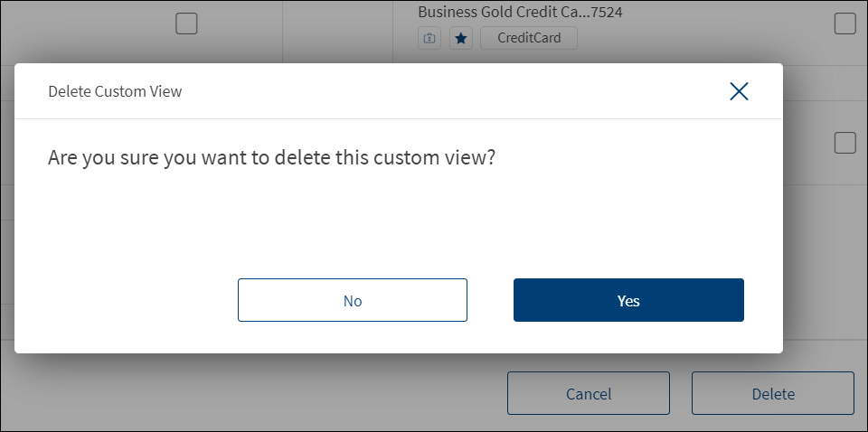This screenshot has height=432, width=868.
Task: Select the CreditCard tag
Action: click(x=528, y=39)
